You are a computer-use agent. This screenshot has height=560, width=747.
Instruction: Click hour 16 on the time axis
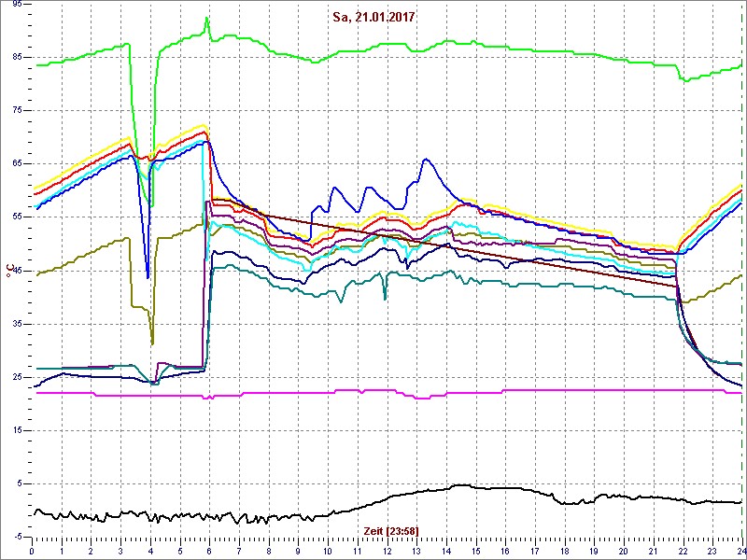(x=505, y=551)
